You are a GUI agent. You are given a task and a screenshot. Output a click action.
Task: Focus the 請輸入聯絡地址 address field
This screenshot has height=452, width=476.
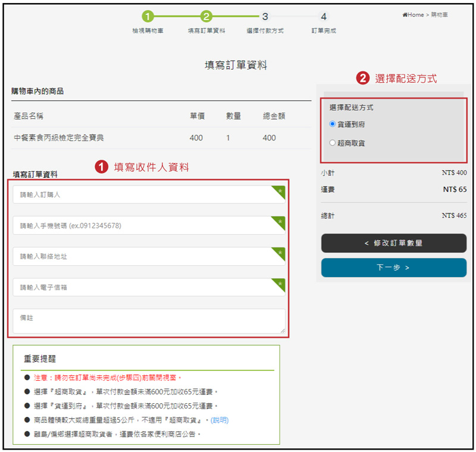(143, 256)
